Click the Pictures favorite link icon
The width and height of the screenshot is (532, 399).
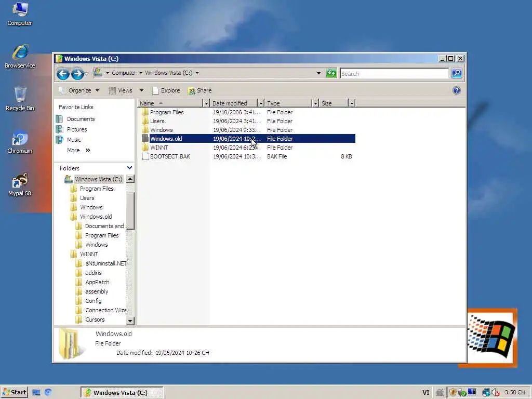(x=60, y=129)
